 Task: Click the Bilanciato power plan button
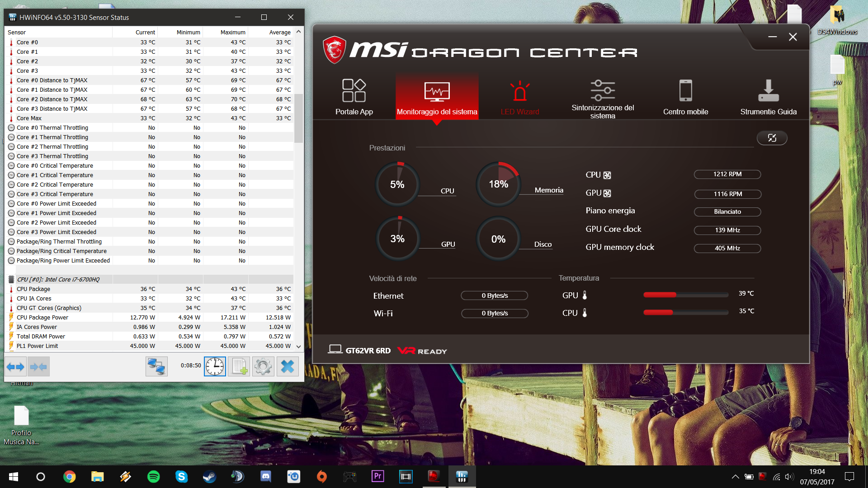(x=727, y=211)
